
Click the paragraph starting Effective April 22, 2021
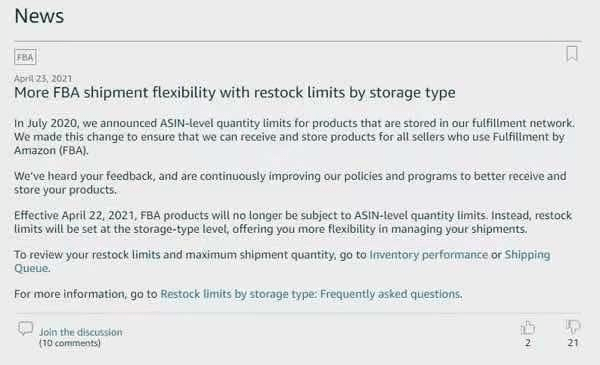pos(293,222)
